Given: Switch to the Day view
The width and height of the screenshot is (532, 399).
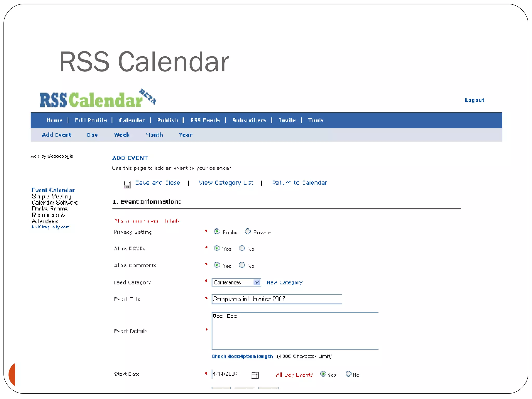Looking at the screenshot, I should [x=92, y=135].
